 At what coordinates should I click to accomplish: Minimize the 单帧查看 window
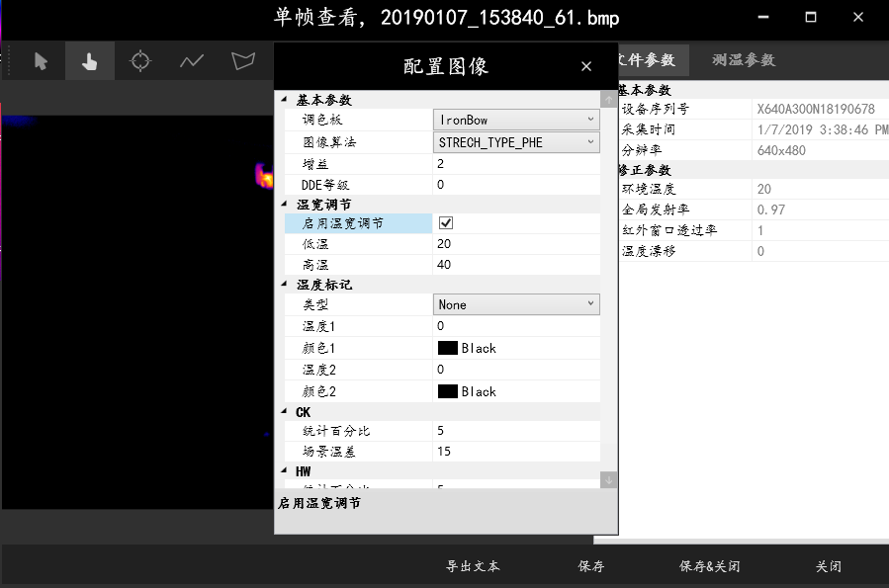[x=763, y=18]
